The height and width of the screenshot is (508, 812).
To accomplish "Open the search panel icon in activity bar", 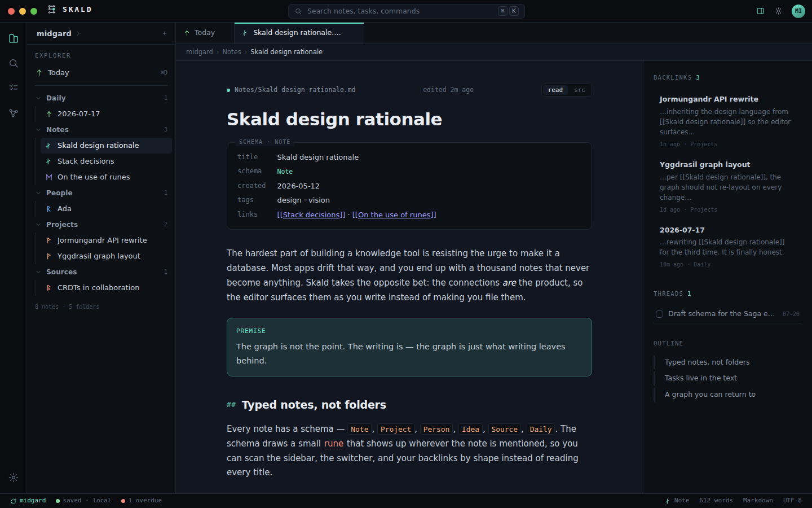I will [x=14, y=63].
